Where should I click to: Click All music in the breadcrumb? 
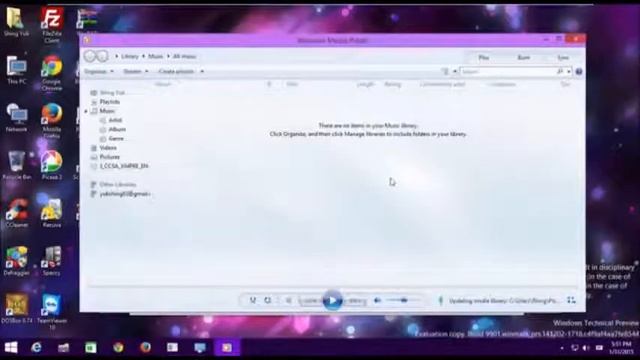point(184,56)
